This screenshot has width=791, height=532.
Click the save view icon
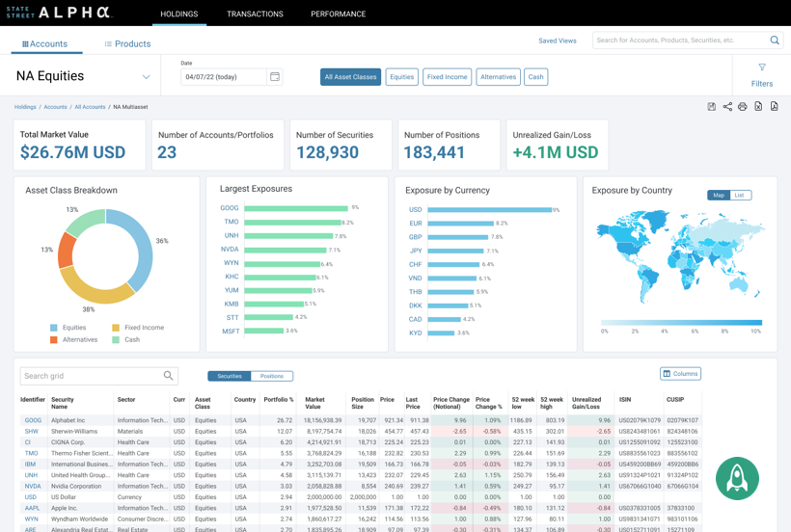[x=712, y=107]
